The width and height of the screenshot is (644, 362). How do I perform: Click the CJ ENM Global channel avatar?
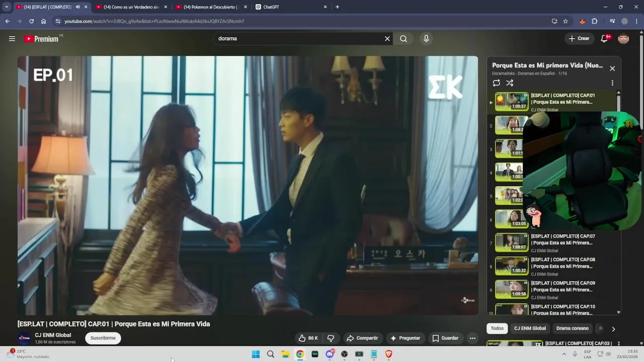point(24,338)
